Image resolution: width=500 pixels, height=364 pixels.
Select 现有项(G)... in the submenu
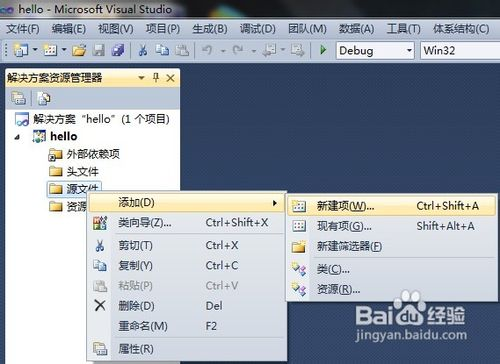click(x=392, y=226)
